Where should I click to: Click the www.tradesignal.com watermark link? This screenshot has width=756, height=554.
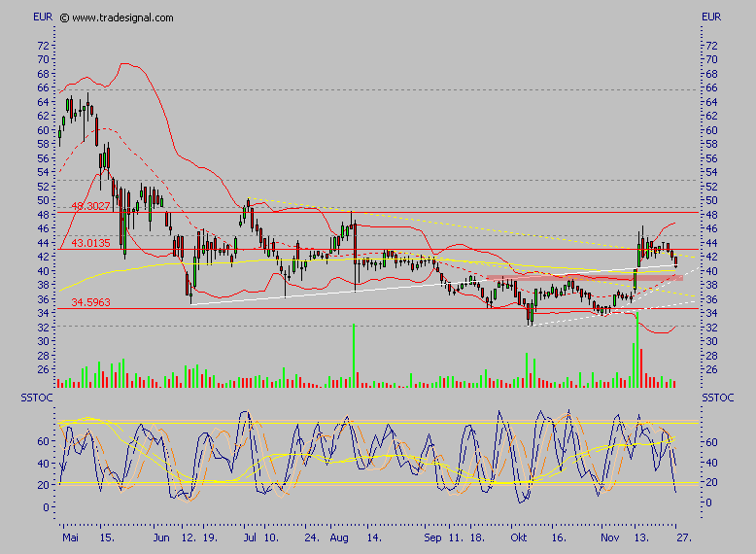click(x=123, y=17)
